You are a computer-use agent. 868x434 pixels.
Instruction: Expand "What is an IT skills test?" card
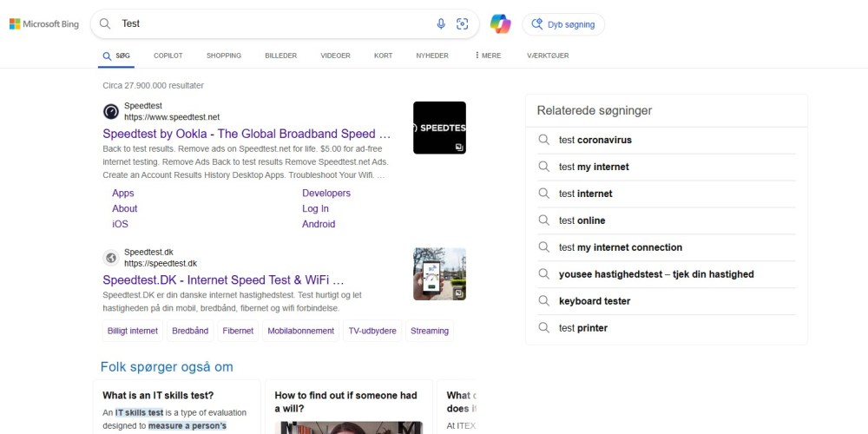click(x=158, y=395)
